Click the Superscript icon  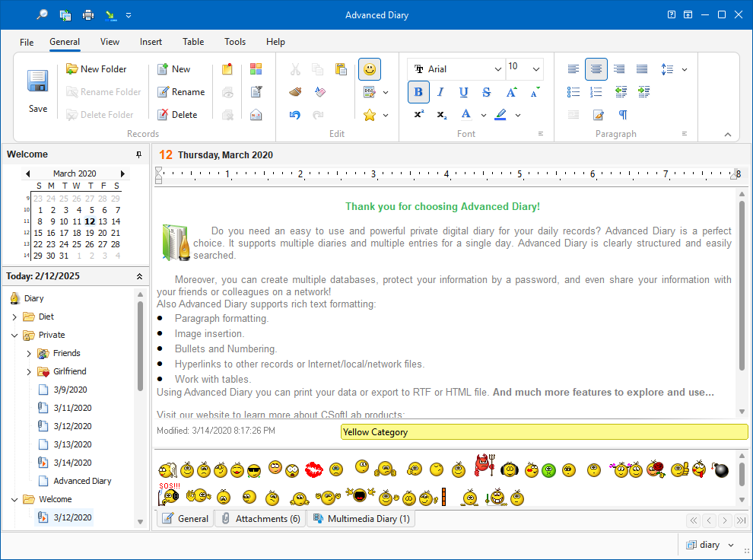click(419, 114)
